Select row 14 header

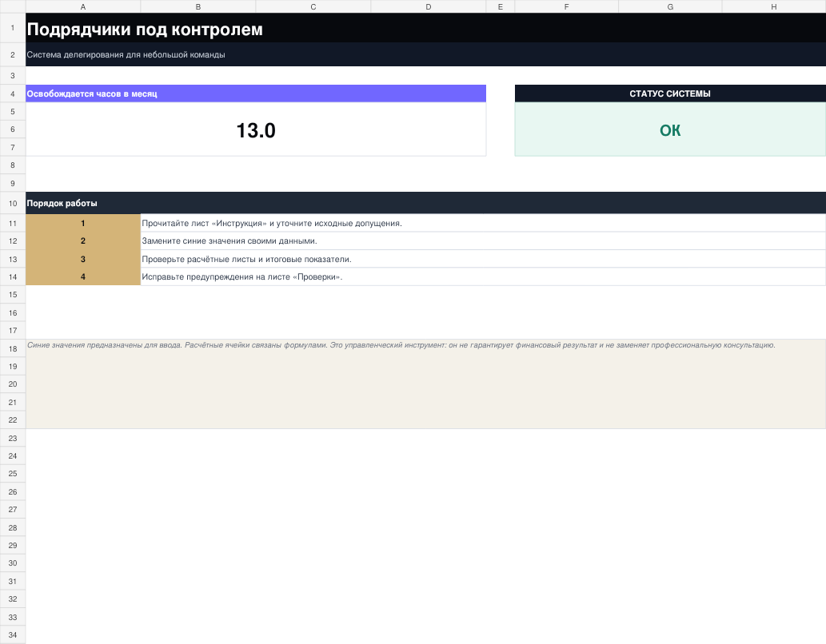click(x=13, y=277)
